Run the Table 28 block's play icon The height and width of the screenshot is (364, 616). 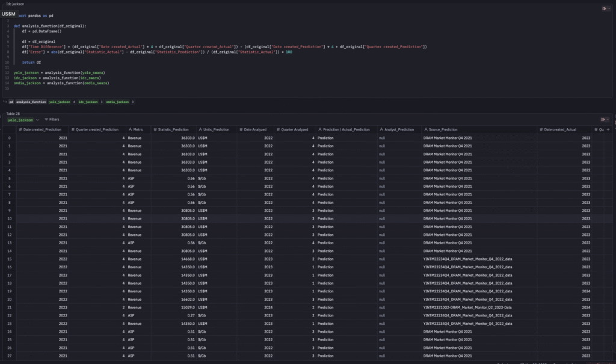(603, 119)
